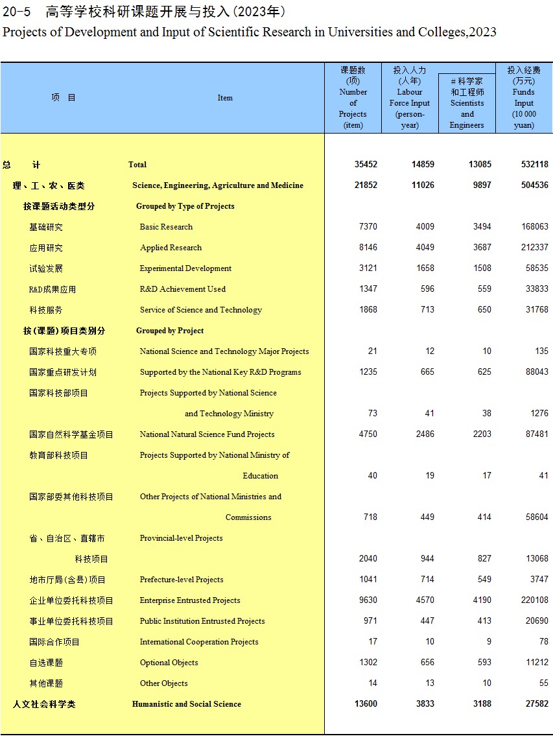553x756 pixels.
Task: Click Major Projects funds value 135
Action: click(x=541, y=351)
